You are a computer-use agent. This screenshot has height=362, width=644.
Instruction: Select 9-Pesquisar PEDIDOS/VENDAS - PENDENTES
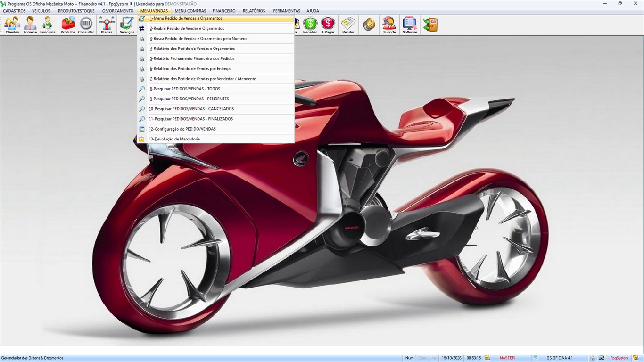point(216,99)
